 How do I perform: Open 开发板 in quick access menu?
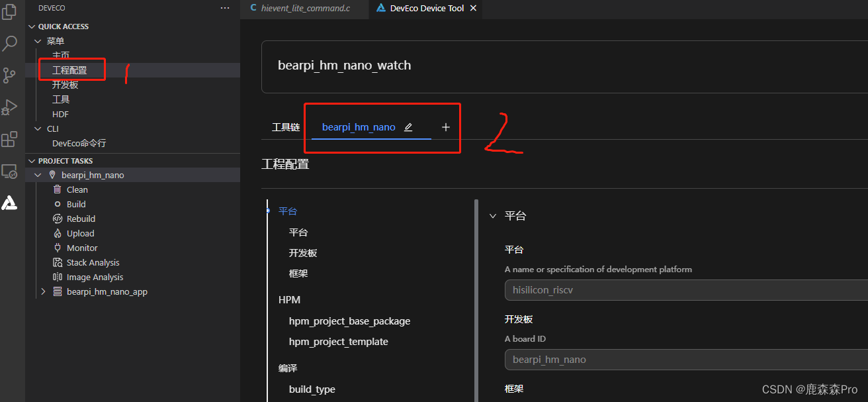tap(65, 85)
